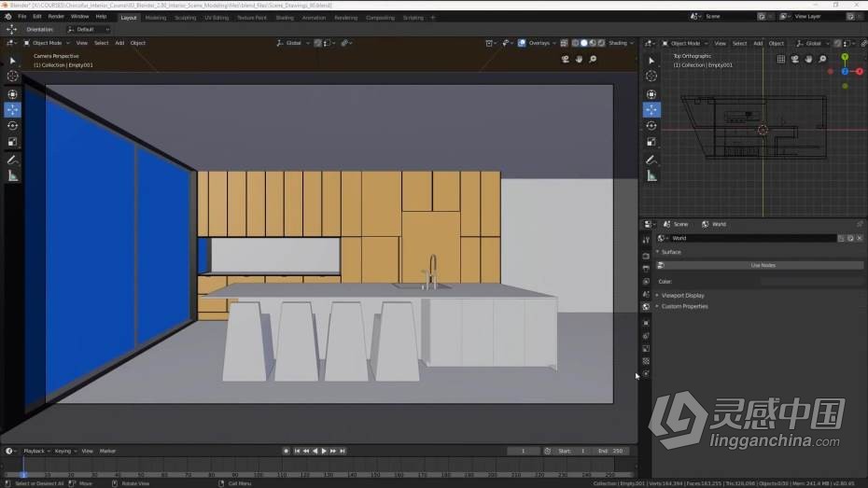Open the Object properties tab icon
Image resolution: width=868 pixels, height=488 pixels.
[646, 323]
